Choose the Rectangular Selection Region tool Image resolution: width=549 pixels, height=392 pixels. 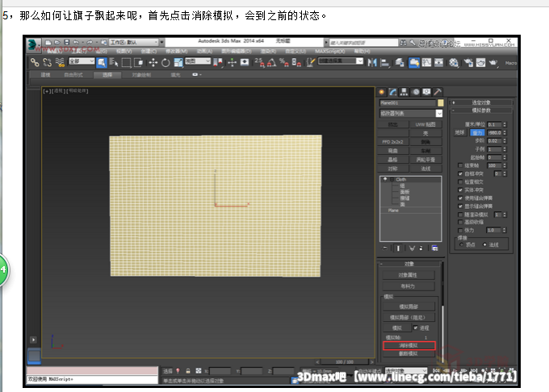[x=126, y=63]
